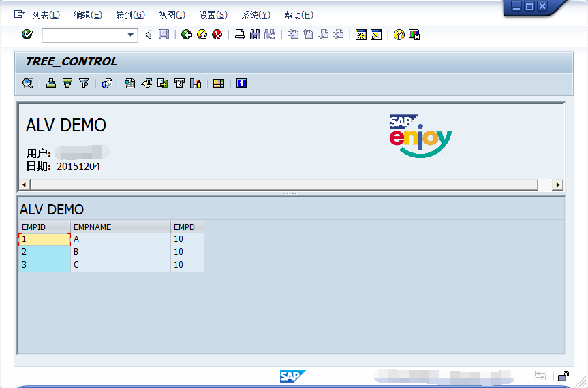This screenshot has height=388, width=588.
Task: Exit using the yellow up arrow icon
Action: 202,35
